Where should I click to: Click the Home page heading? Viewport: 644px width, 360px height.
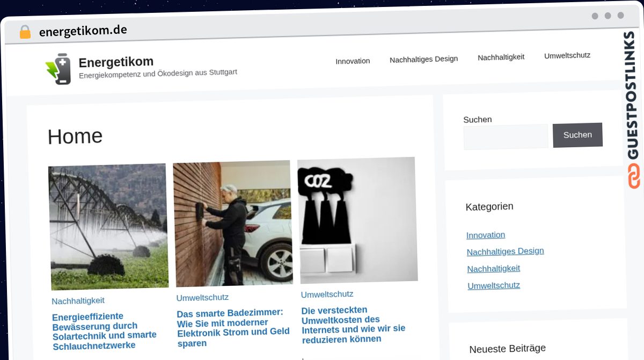[x=75, y=136]
